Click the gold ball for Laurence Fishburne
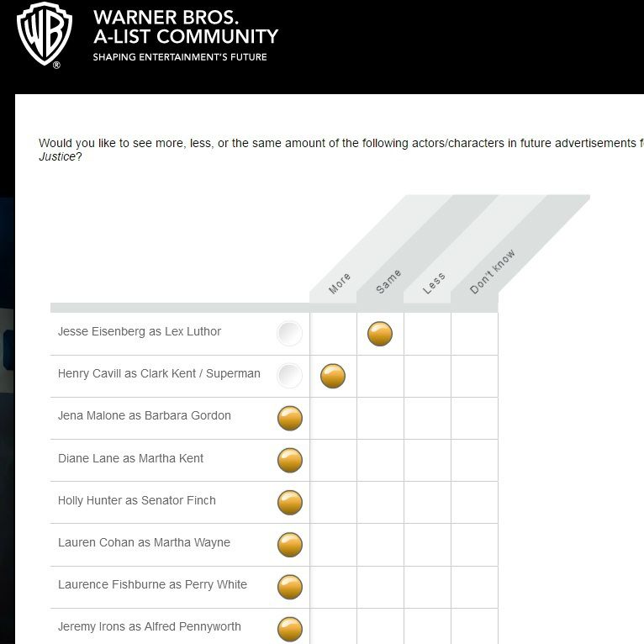The image size is (644, 644). click(x=290, y=586)
